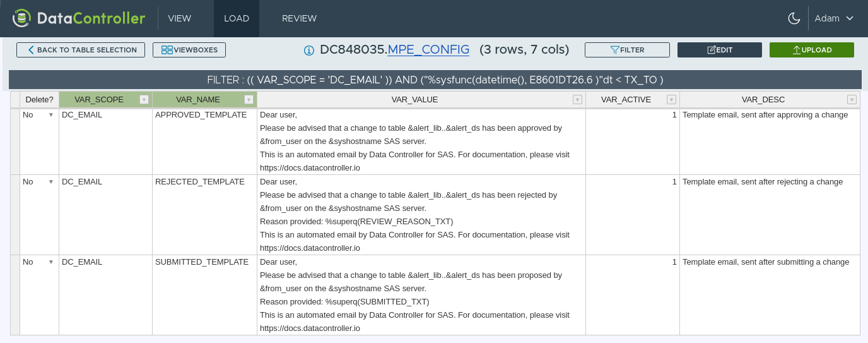
Task: Click the table info icon beside DC848035
Action: (308, 51)
